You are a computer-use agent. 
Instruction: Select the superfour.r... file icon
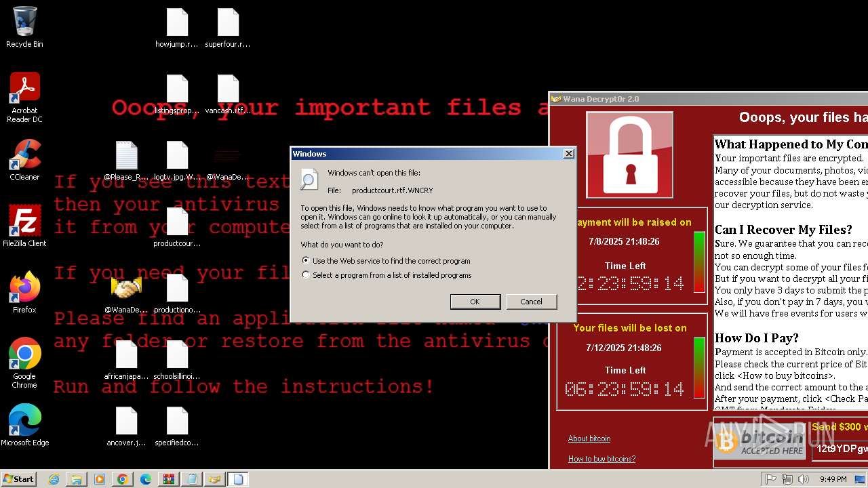click(228, 28)
